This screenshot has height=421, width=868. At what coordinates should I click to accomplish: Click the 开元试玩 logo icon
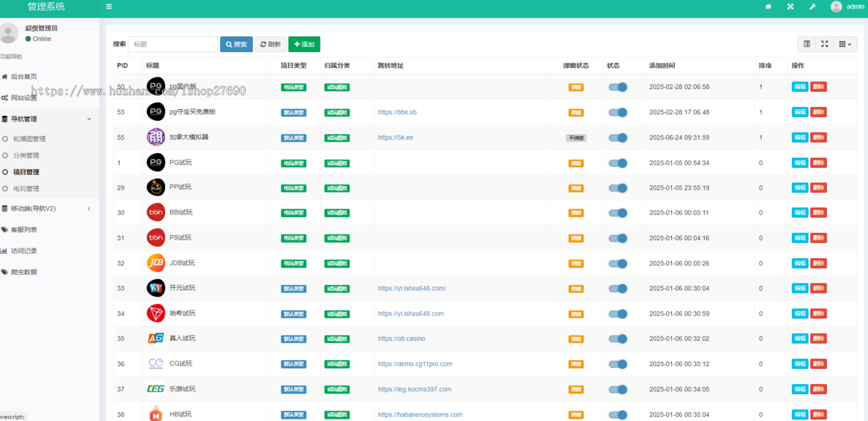[x=156, y=288]
